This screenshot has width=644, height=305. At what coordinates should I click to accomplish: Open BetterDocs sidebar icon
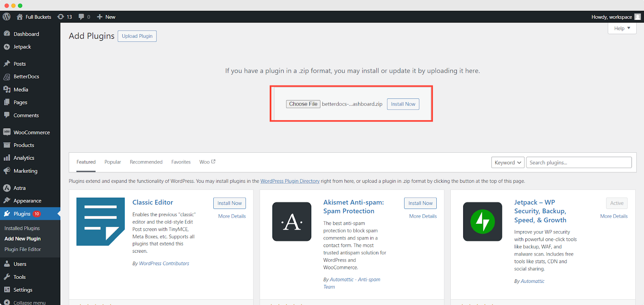pyautogui.click(x=7, y=76)
